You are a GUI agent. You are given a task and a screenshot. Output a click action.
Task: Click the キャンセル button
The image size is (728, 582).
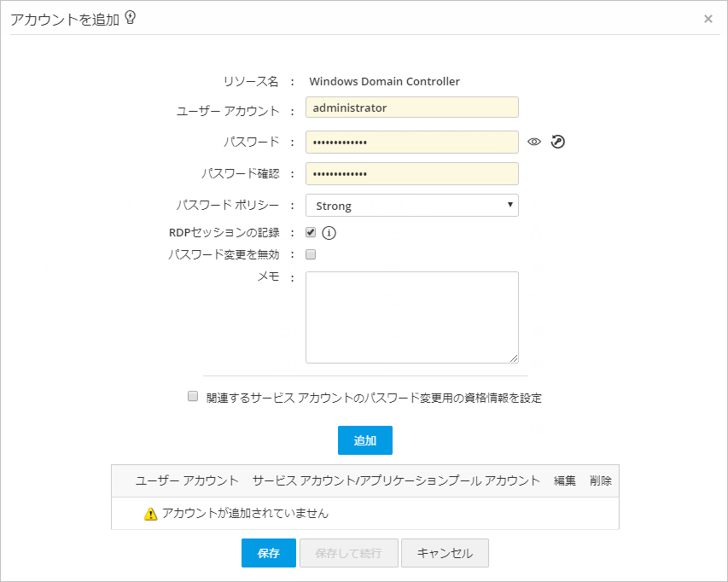(445, 553)
